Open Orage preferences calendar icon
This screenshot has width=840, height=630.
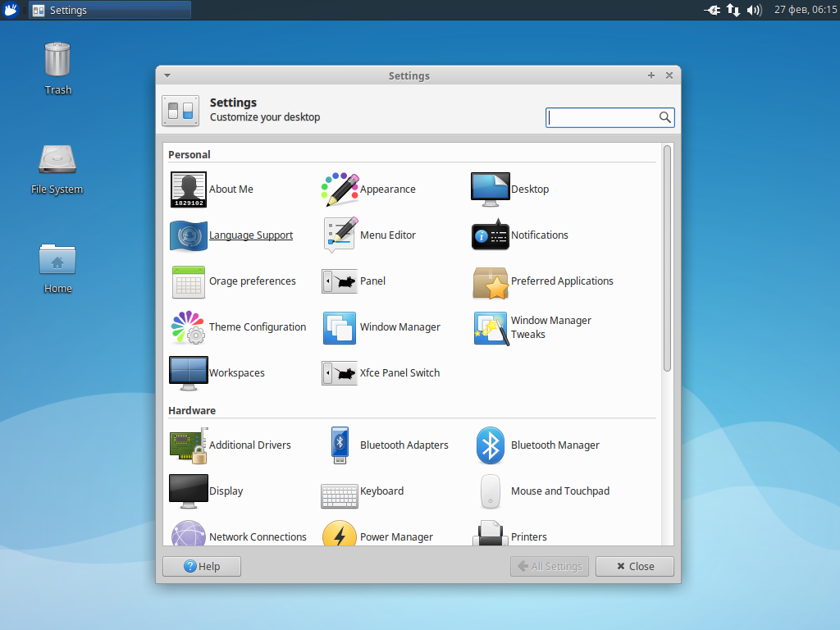pyautogui.click(x=189, y=281)
